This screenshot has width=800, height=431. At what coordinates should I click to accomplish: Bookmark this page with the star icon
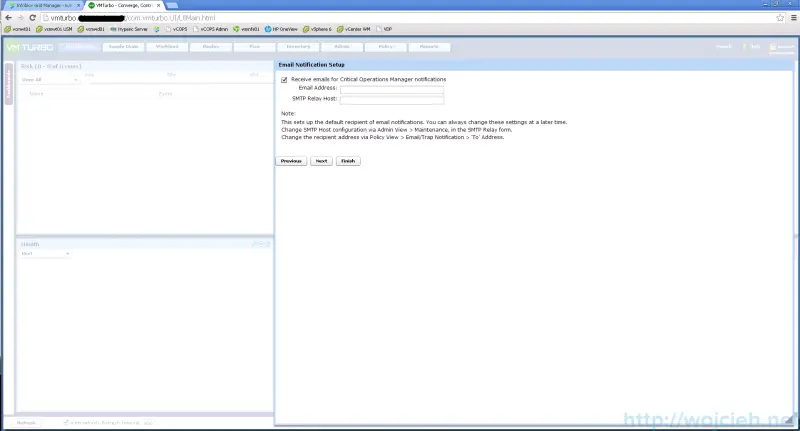[x=780, y=18]
